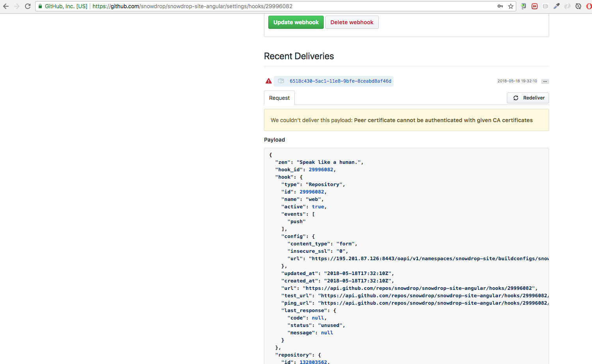Image resolution: width=592 pixels, height=364 pixels.
Task: Open the eyedropper color picker extension
Action: click(x=556, y=6)
